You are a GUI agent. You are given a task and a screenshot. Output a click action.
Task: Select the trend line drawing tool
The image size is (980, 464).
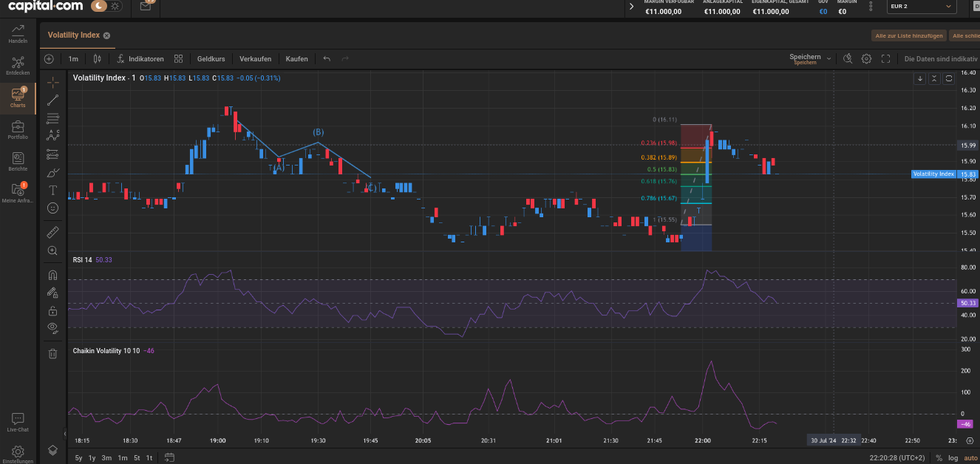point(52,100)
